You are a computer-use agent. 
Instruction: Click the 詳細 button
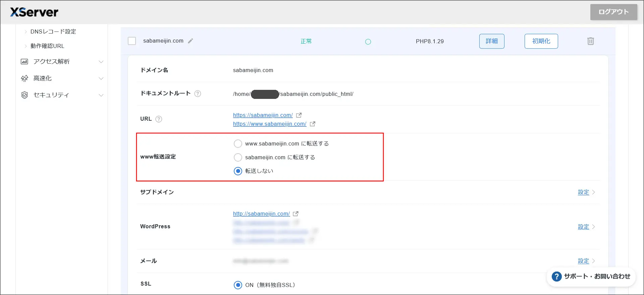click(x=492, y=41)
